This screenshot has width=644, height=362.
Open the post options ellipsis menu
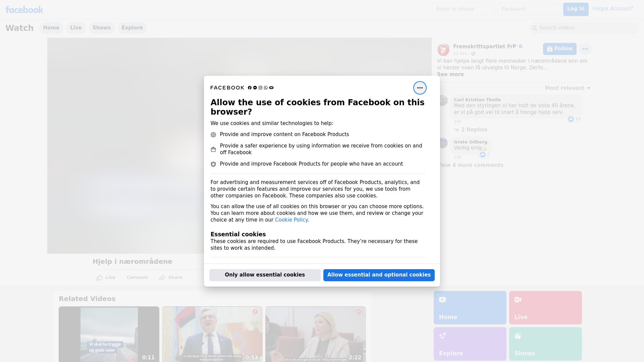pos(585,49)
